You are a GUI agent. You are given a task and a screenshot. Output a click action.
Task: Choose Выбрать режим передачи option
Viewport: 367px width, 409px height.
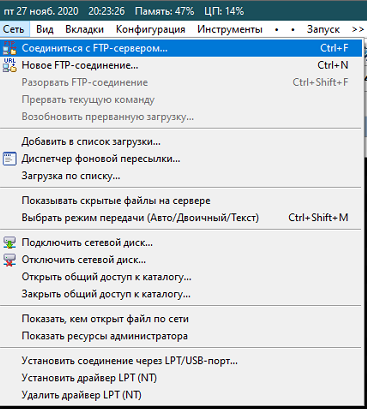tap(181, 218)
